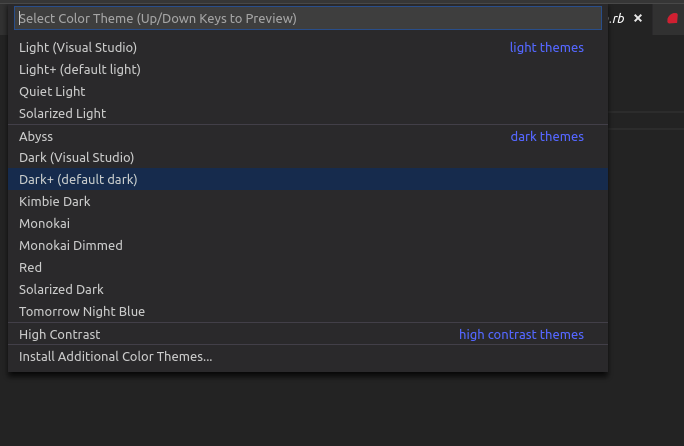Apply the Solarized Dark theme

tap(61, 289)
